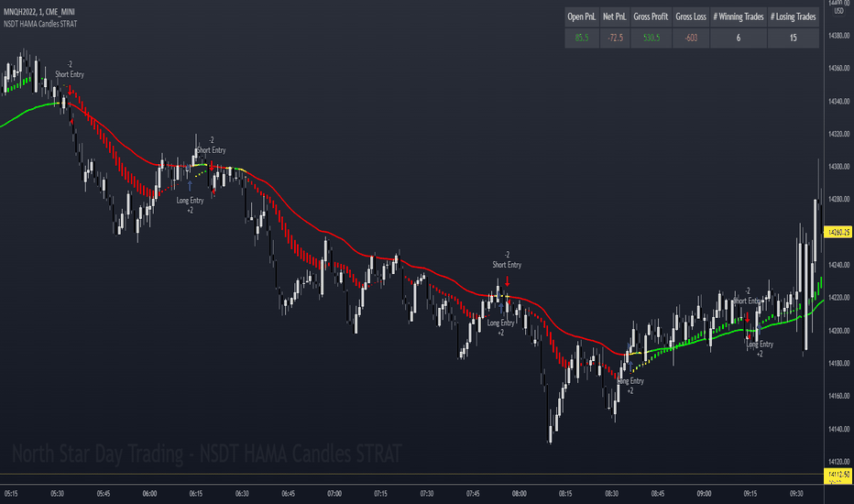Click the 09:00 time axis label

(x=705, y=494)
